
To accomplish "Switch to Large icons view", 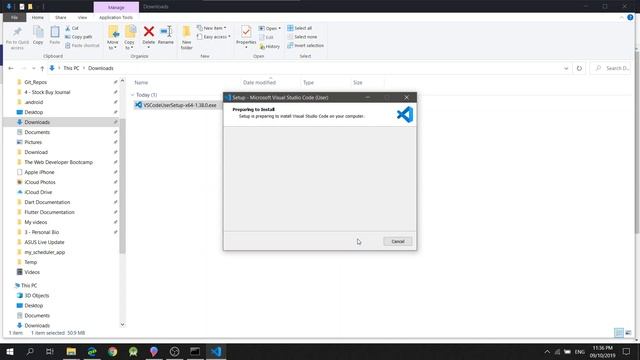I will [x=628, y=333].
